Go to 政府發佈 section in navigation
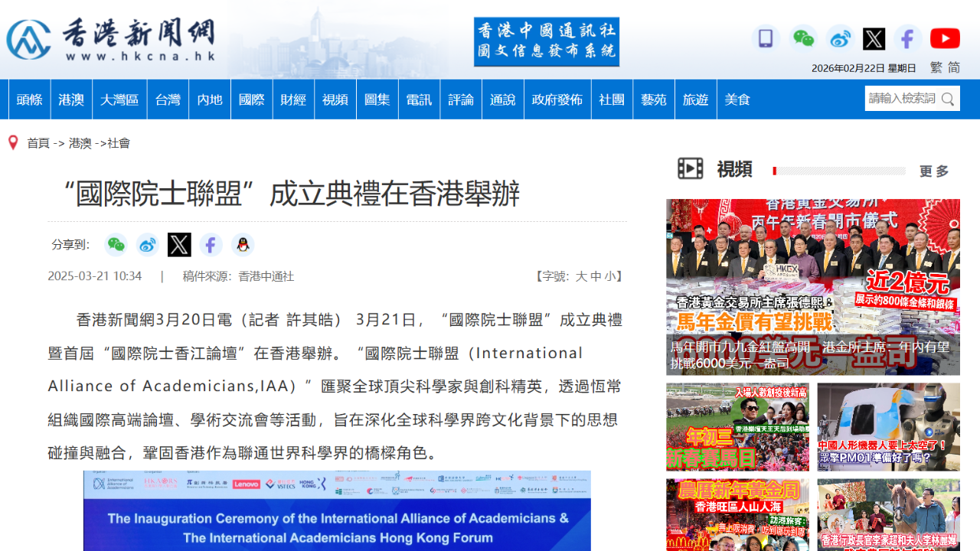The width and height of the screenshot is (980, 551). [557, 99]
